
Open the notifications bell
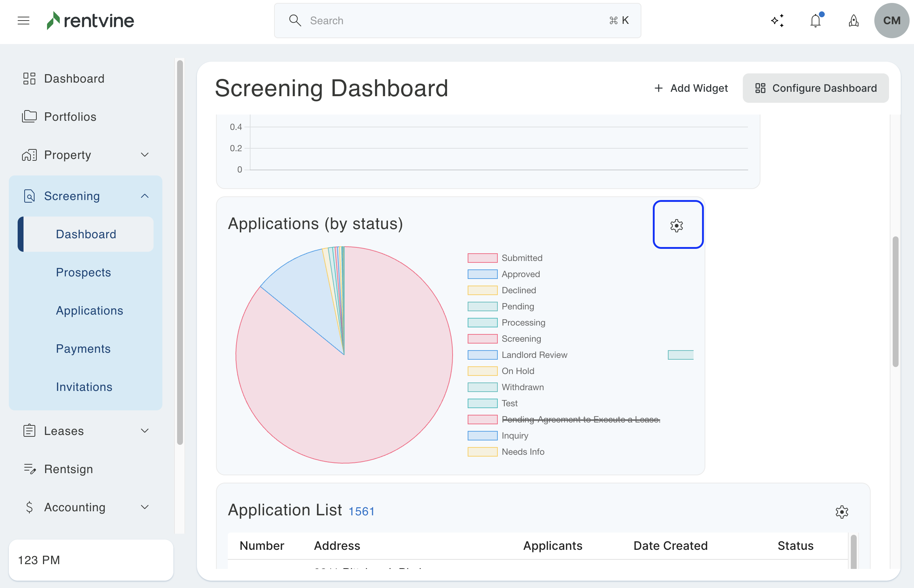[x=815, y=21]
